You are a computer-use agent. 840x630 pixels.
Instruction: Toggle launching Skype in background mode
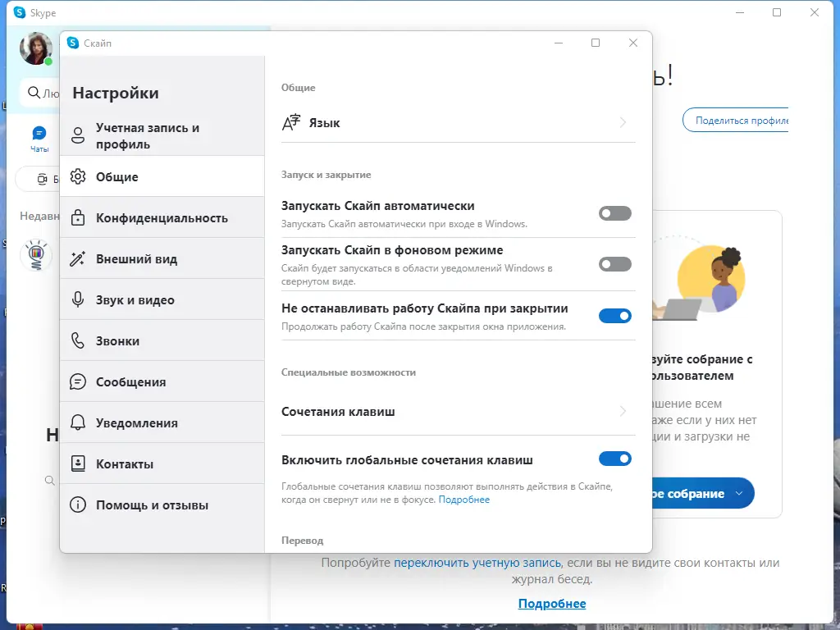click(x=615, y=264)
